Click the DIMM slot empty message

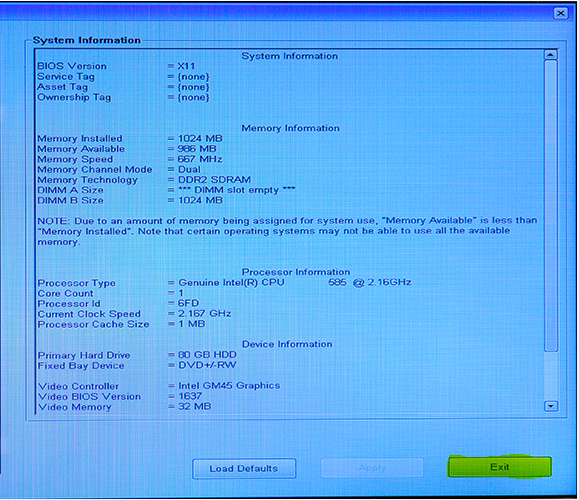pos(237,190)
